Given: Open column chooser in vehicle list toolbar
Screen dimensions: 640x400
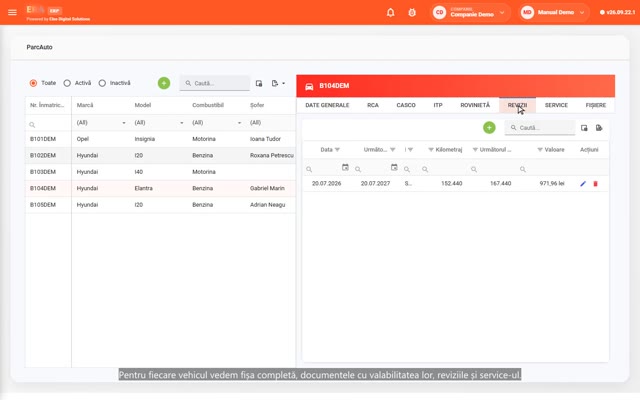Looking at the screenshot, I should point(259,83).
